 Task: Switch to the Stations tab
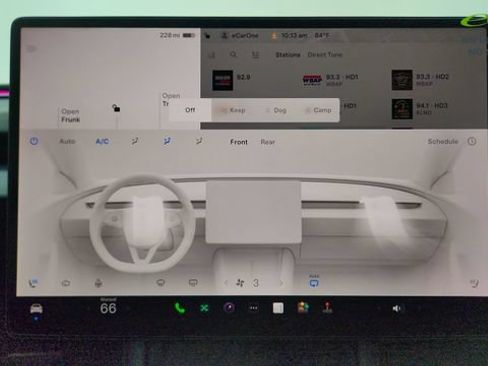click(288, 55)
